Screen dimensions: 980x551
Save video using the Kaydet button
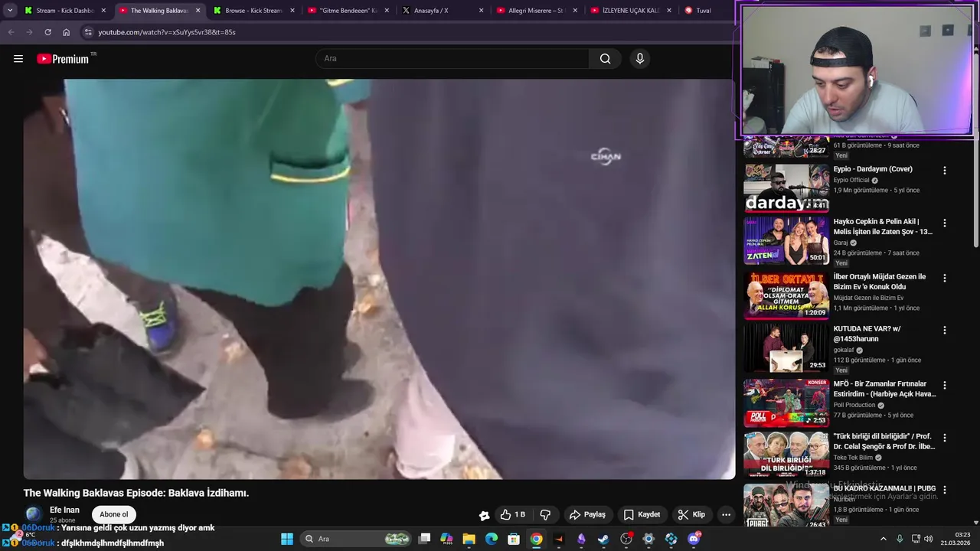(642, 515)
